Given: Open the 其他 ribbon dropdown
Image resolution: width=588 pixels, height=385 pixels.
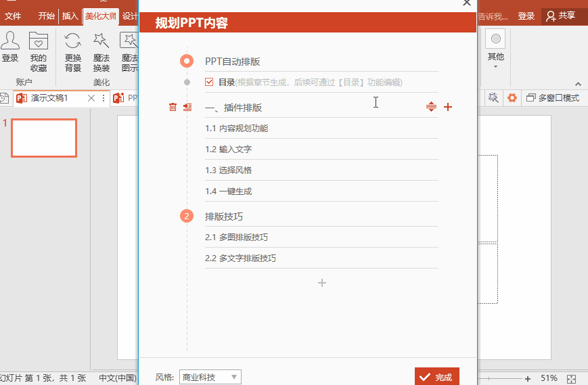Looking at the screenshot, I should (495, 49).
